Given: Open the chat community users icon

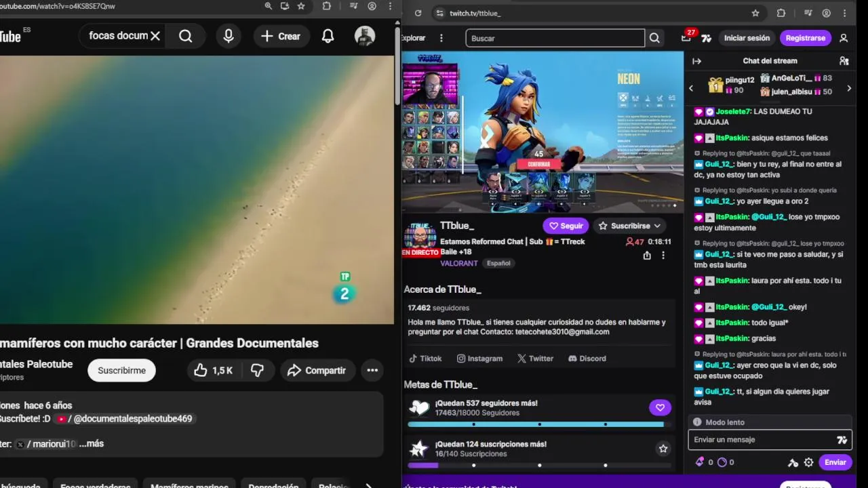Looking at the screenshot, I should (x=844, y=61).
